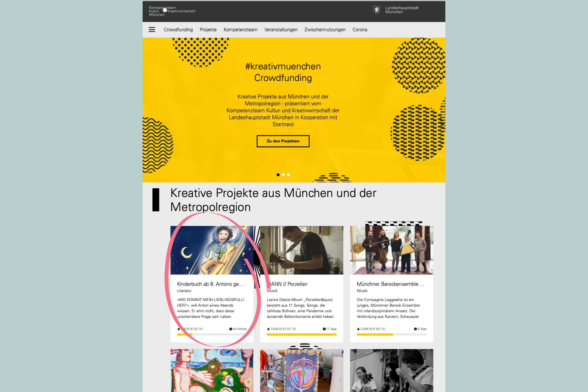Click clock icon next to 11 Tage

point(324,329)
